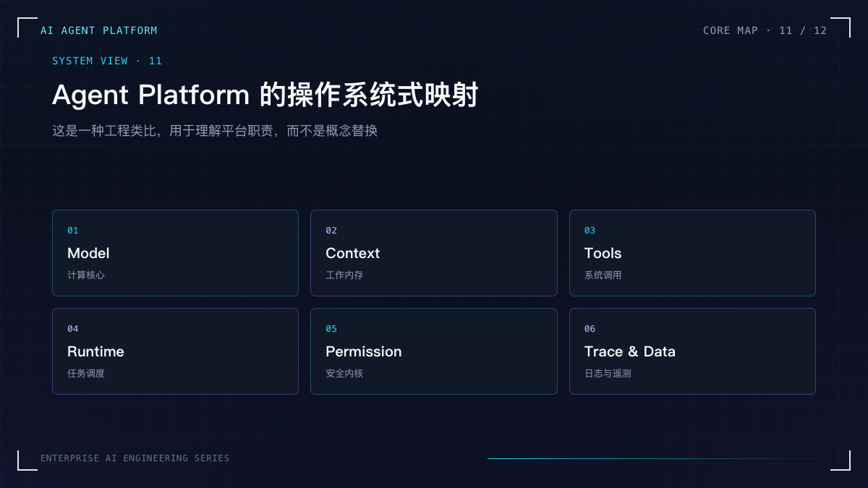Click the ENTERPRISE AI ENGINEERING SERIES footer

[x=135, y=458]
